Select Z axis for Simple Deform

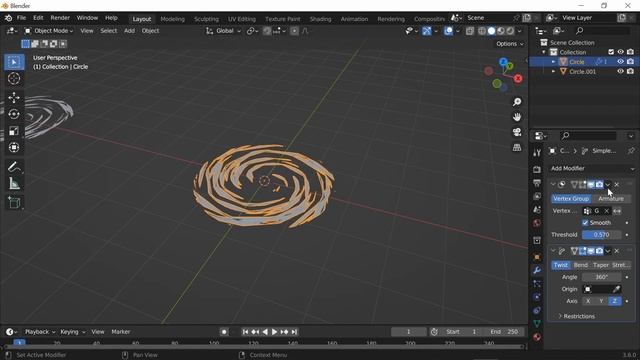point(615,301)
